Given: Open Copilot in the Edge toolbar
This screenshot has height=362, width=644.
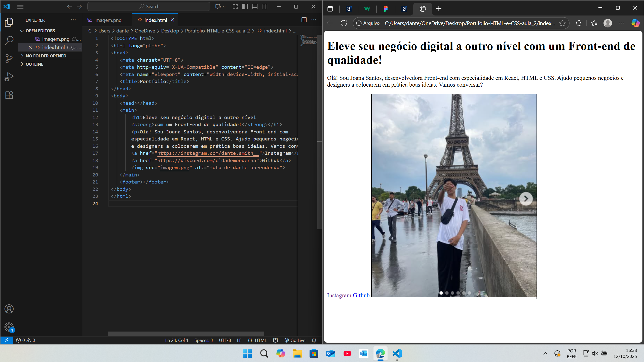Looking at the screenshot, I should click(635, 23).
